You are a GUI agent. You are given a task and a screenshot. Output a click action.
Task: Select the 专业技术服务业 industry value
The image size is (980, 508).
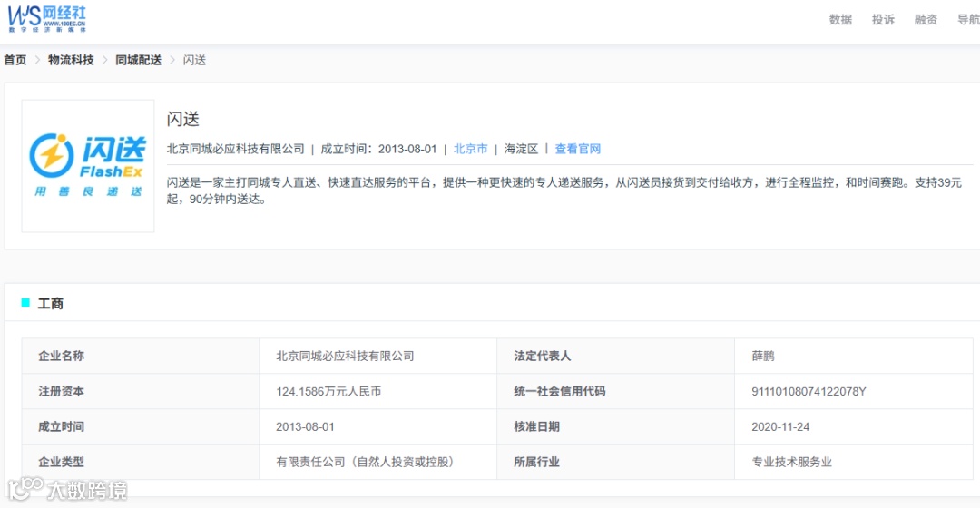pyautogui.click(x=792, y=462)
